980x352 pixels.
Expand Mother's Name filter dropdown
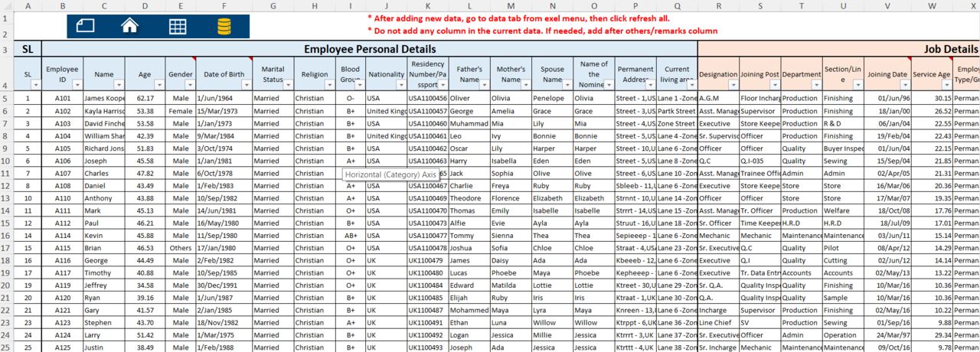524,85
